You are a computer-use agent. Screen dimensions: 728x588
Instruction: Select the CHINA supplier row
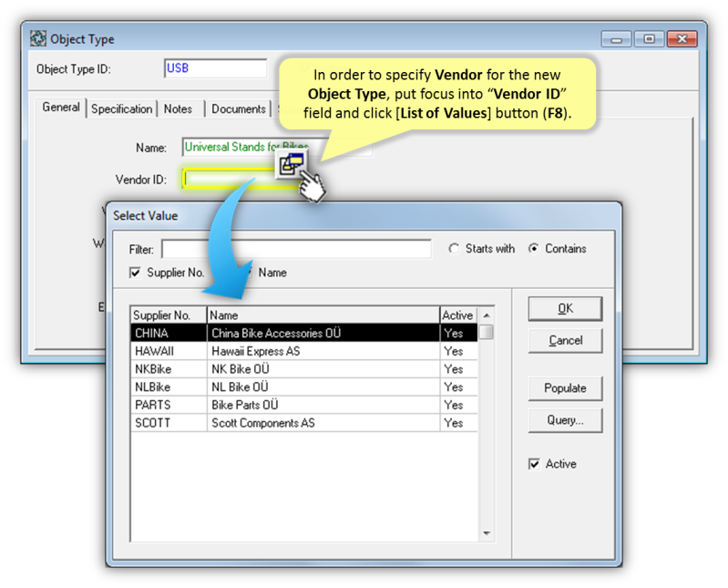tap(304, 333)
